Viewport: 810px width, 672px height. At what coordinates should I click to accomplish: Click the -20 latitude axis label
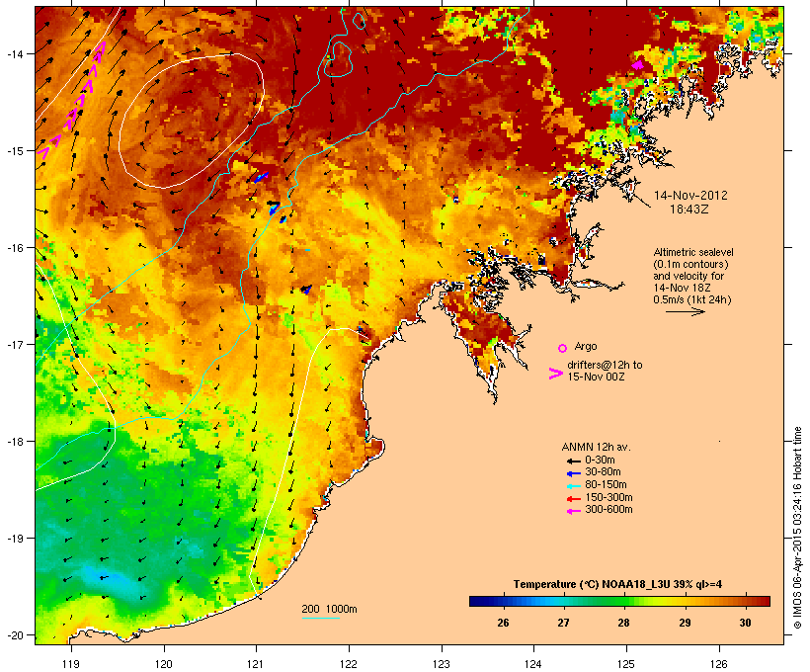(x=14, y=634)
